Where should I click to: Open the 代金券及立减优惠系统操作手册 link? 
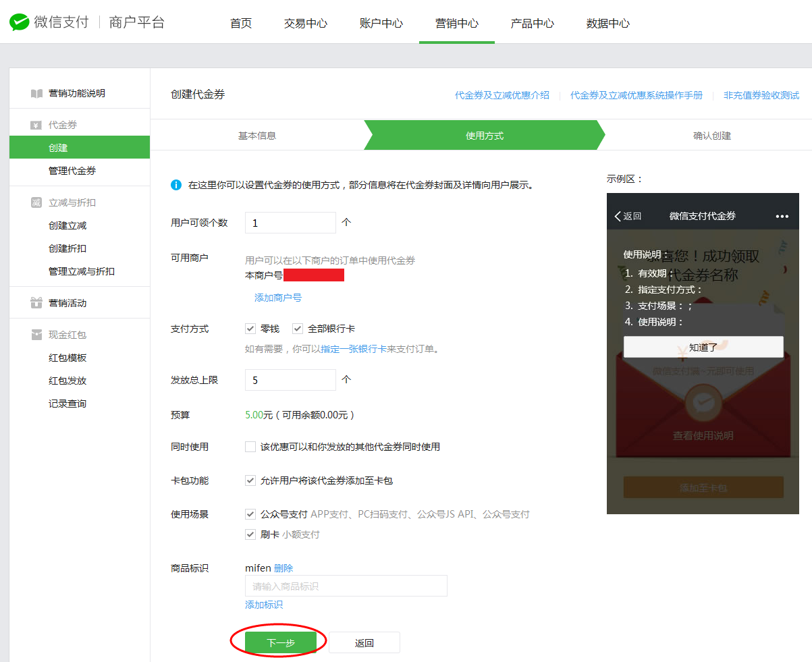tap(637, 95)
